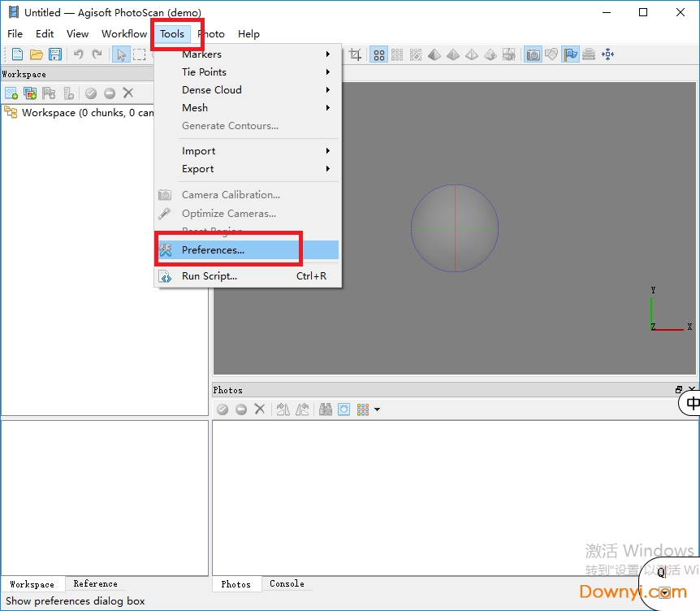The image size is (700, 611).
Task: Switch to the Console tab
Action: (287, 583)
